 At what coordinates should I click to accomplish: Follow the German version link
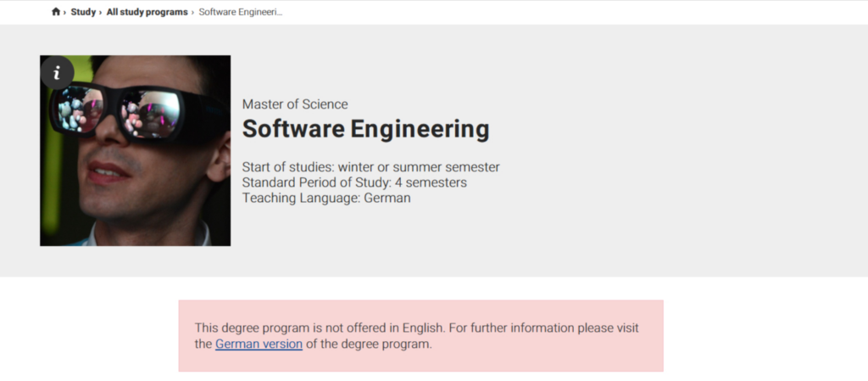[x=259, y=345]
